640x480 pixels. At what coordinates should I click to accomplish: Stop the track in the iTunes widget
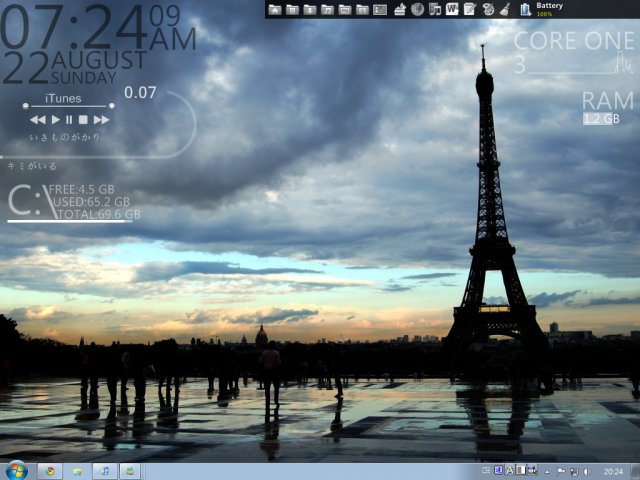[x=84, y=120]
